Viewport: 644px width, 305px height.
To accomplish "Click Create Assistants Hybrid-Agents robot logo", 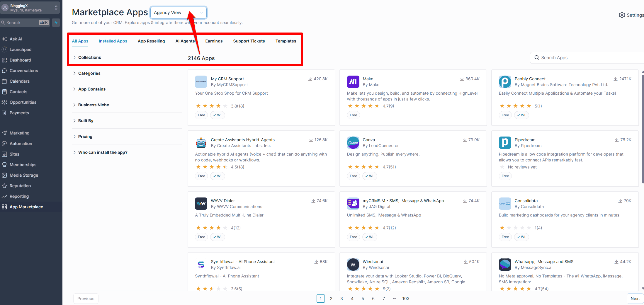I will (201, 143).
